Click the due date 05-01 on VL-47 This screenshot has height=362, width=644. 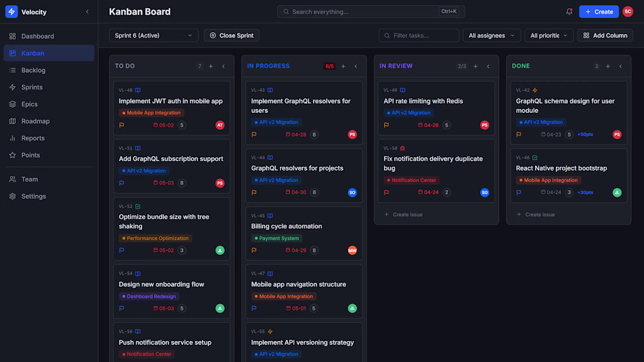pos(296,308)
